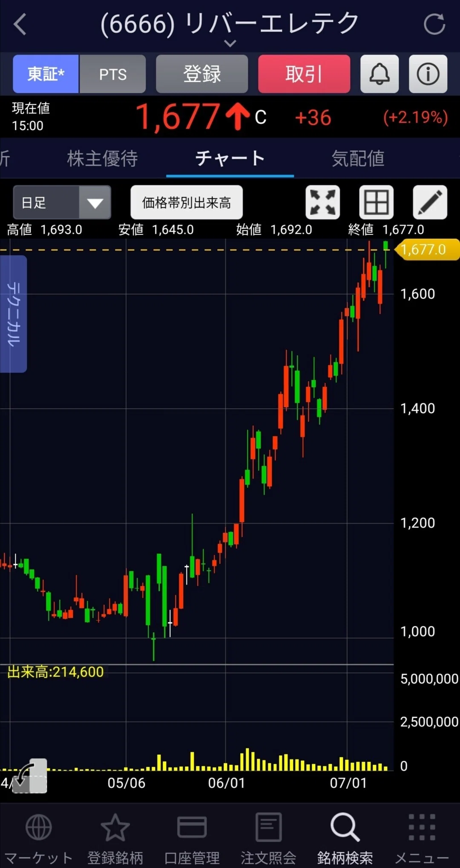Tap the 07/01 date label
Image resolution: width=460 pixels, height=868 pixels.
click(x=348, y=783)
